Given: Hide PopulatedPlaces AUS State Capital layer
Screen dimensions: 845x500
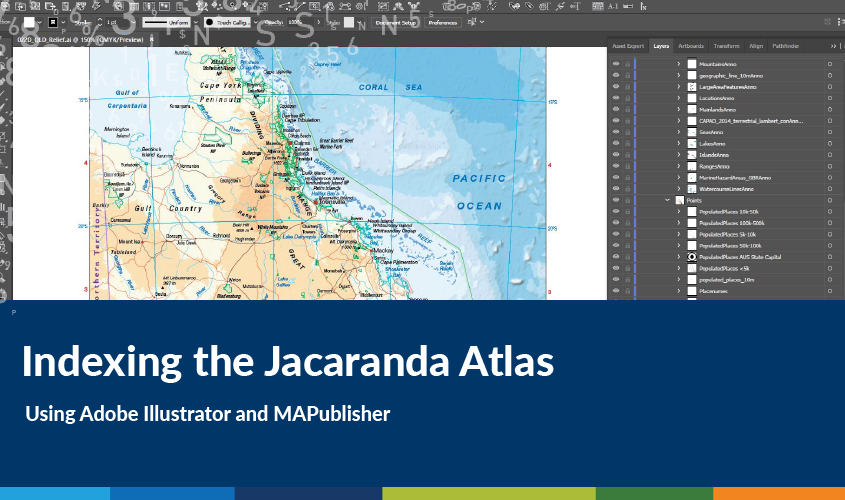Looking at the screenshot, I should tap(616, 257).
